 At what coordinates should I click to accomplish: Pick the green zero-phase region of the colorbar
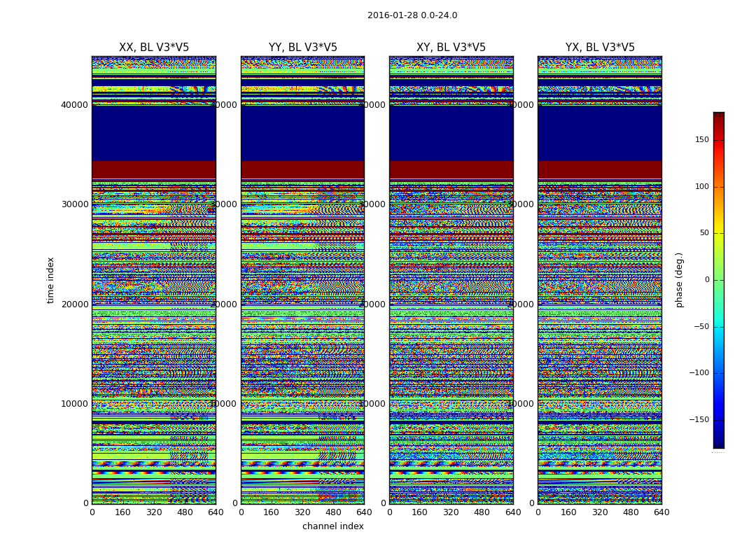[x=718, y=280]
